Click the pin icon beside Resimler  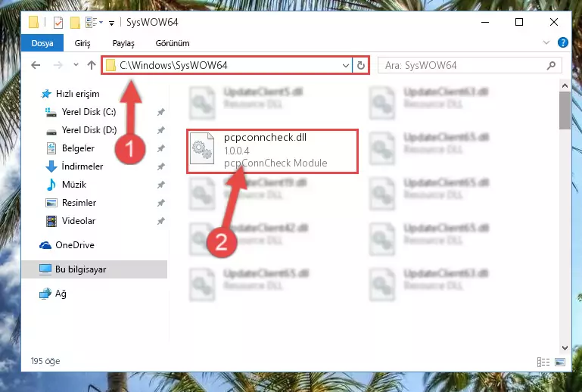pyautogui.click(x=160, y=203)
